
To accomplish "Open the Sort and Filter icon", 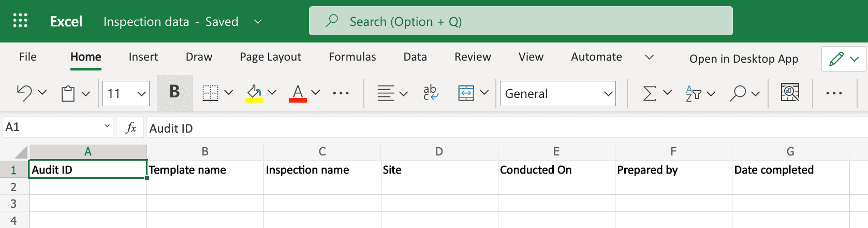I will click(x=693, y=93).
